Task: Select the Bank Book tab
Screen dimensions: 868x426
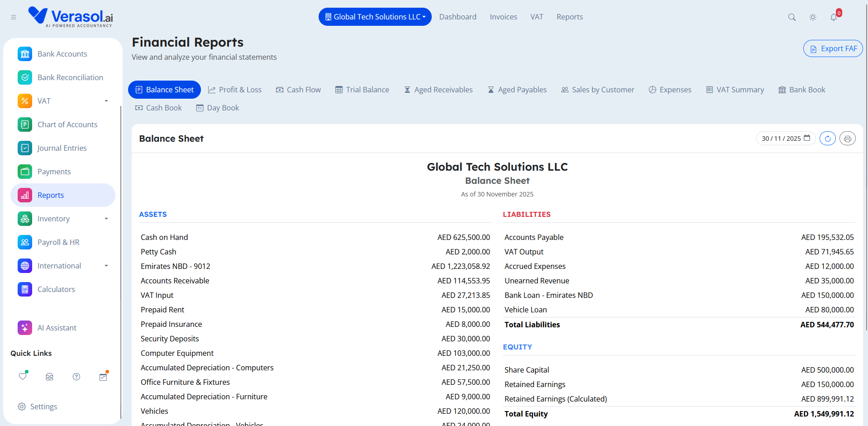Action: pyautogui.click(x=802, y=90)
